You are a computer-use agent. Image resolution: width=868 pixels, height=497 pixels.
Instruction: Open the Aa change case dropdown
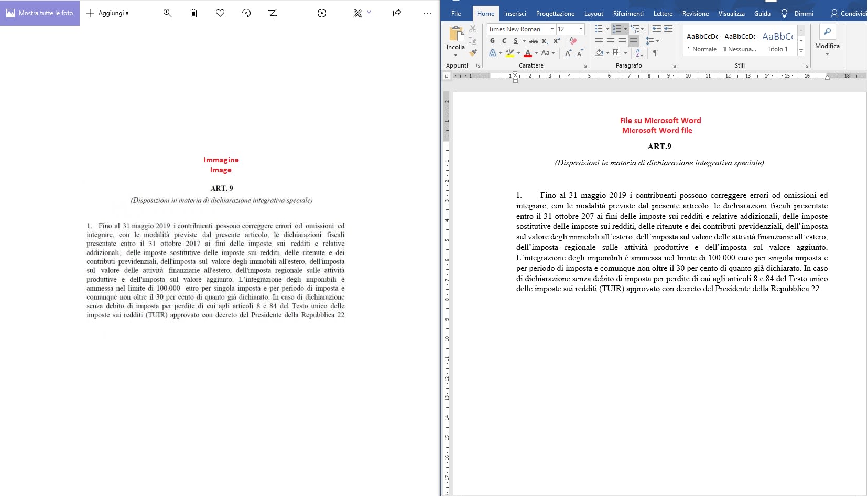click(x=548, y=53)
